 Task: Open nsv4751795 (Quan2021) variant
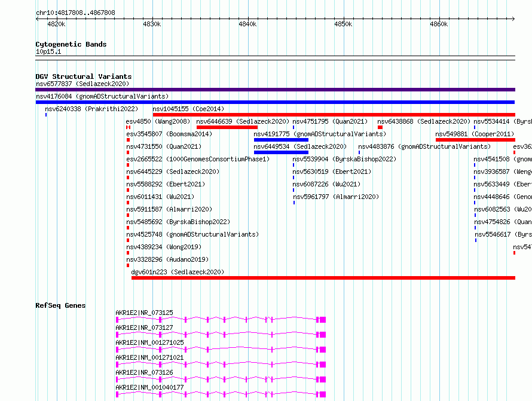[330, 121]
